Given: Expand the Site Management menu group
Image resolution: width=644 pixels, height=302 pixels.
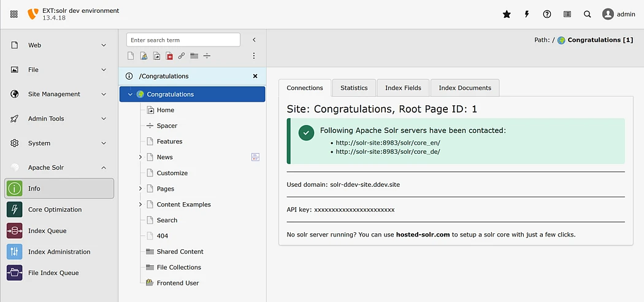Looking at the screenshot, I should click(104, 94).
